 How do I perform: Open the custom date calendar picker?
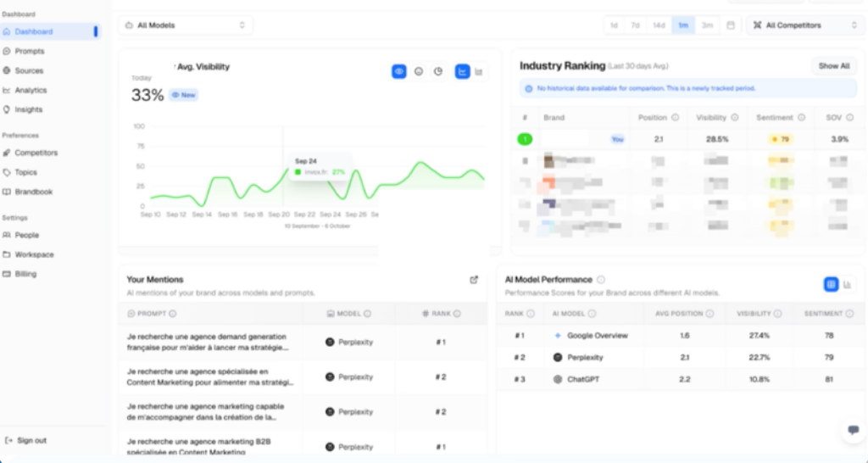point(730,25)
